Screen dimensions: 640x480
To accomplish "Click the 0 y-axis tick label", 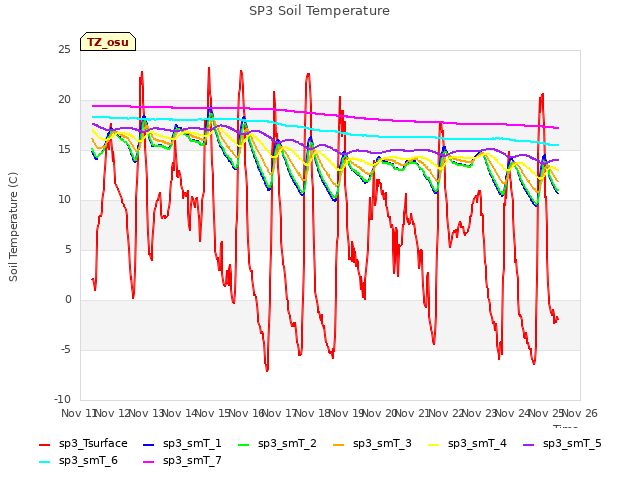I will pos(68,300).
